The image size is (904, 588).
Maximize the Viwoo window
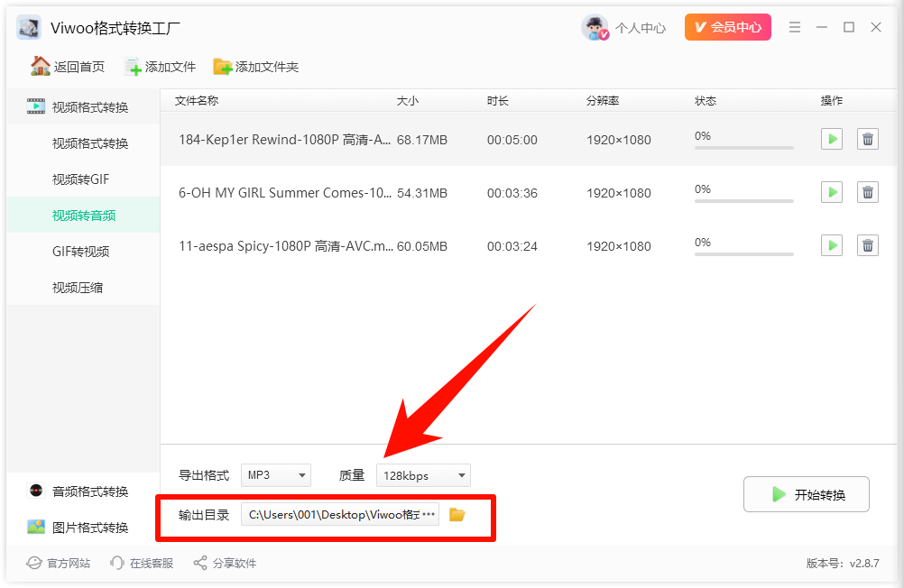tap(849, 27)
